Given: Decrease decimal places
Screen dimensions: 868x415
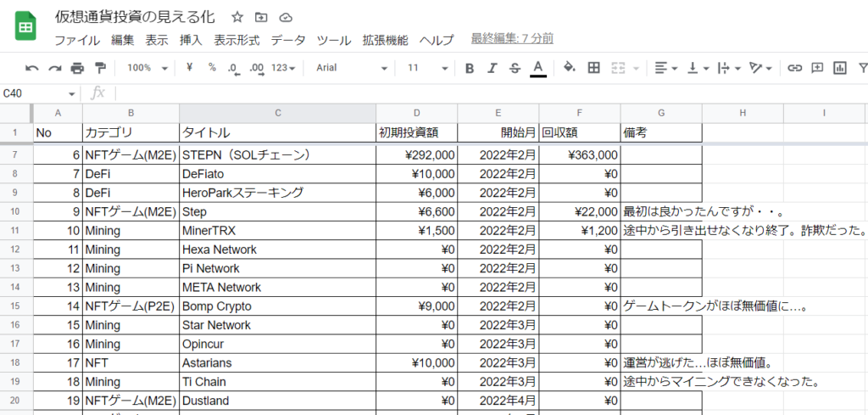Looking at the screenshot, I should coord(233,68).
